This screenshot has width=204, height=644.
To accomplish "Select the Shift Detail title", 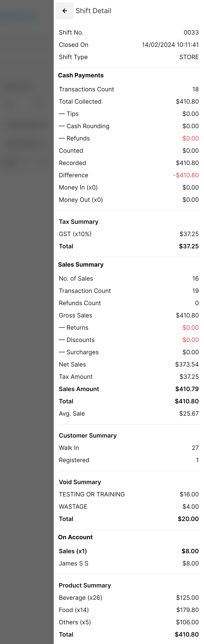I will 93,11.
